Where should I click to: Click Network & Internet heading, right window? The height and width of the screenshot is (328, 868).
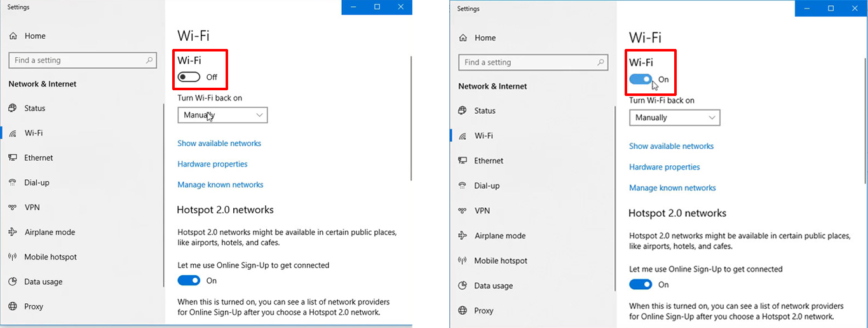492,86
